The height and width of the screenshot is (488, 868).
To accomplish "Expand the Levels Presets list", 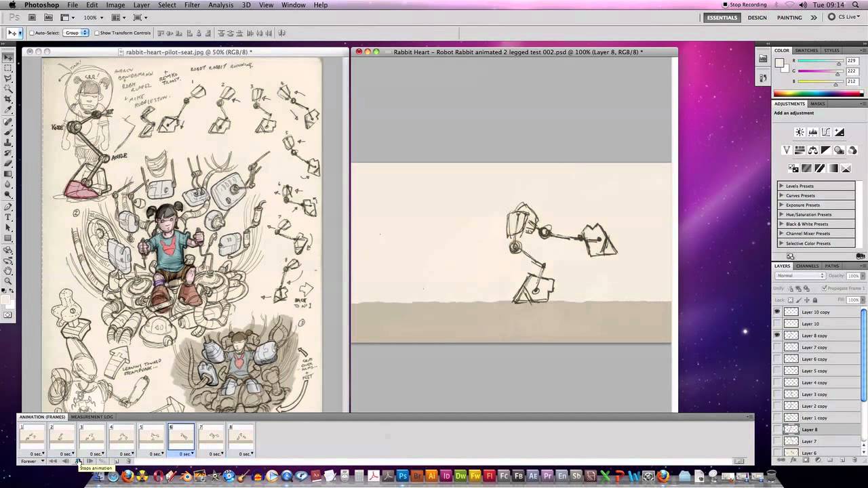I will (781, 186).
